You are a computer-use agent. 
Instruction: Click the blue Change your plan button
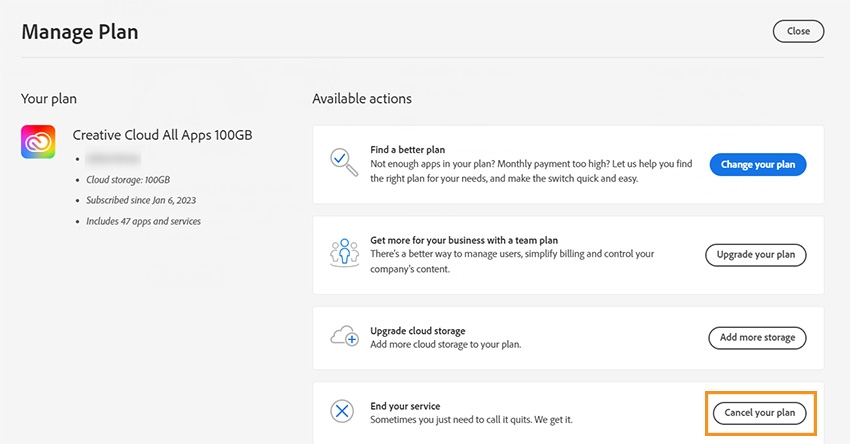pyautogui.click(x=758, y=164)
